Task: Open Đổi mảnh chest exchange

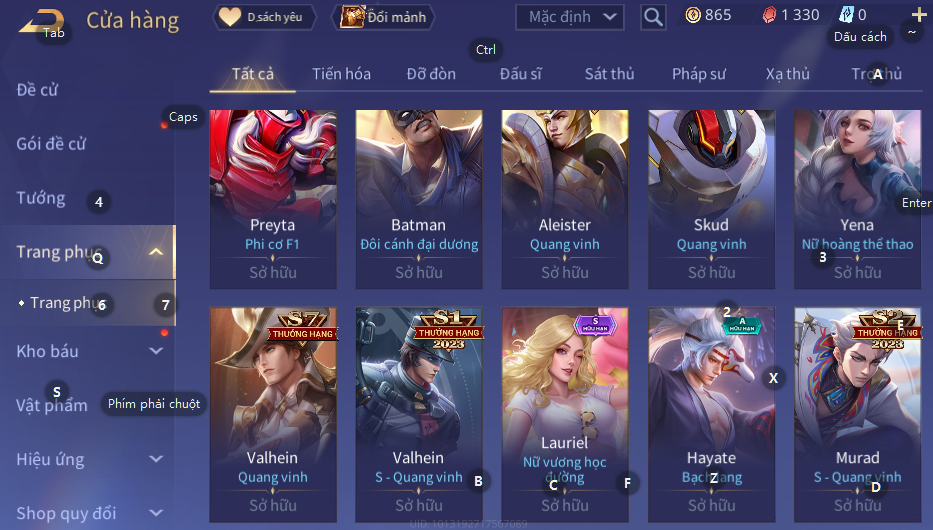Action: 384,17
